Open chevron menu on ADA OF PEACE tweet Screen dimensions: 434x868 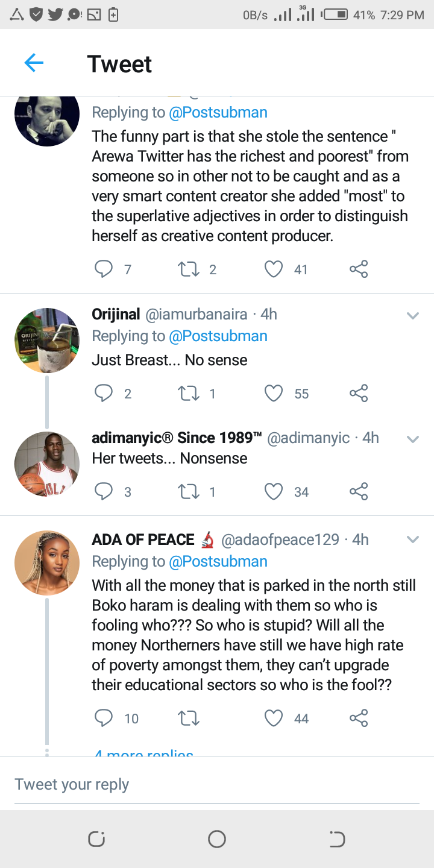click(413, 539)
